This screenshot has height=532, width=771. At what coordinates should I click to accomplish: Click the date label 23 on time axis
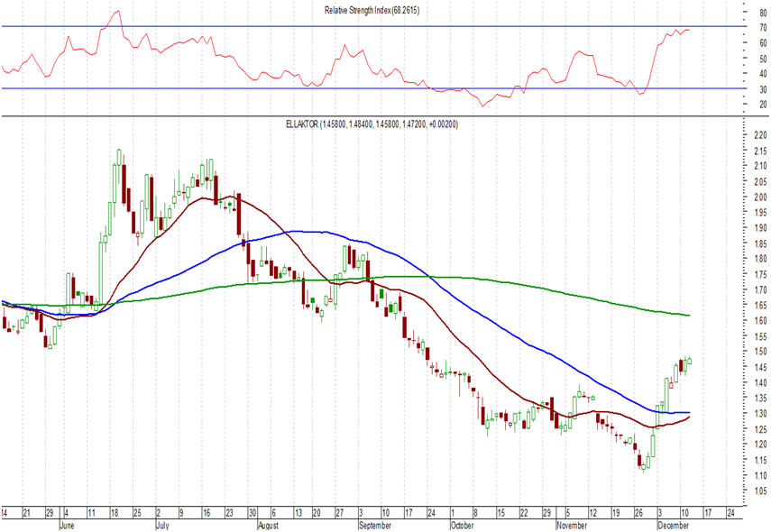tap(229, 513)
